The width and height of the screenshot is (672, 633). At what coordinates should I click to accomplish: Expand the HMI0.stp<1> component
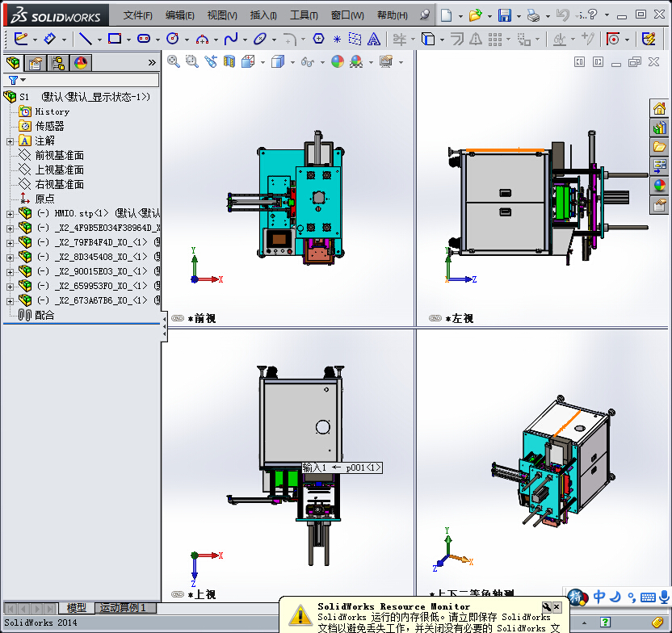tap(10, 214)
